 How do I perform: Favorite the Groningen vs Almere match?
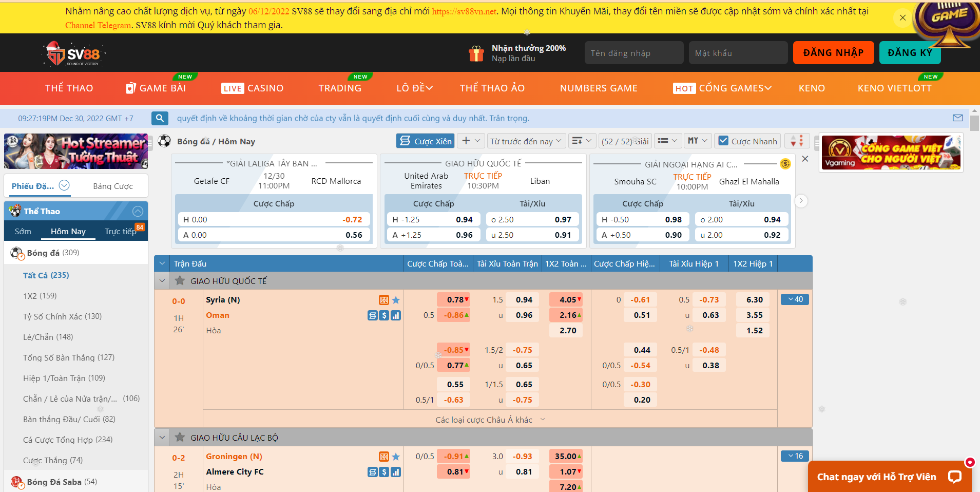coord(396,457)
